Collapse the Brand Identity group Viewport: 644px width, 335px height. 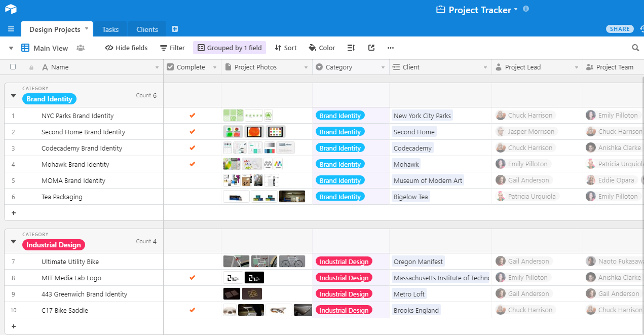pos(14,95)
